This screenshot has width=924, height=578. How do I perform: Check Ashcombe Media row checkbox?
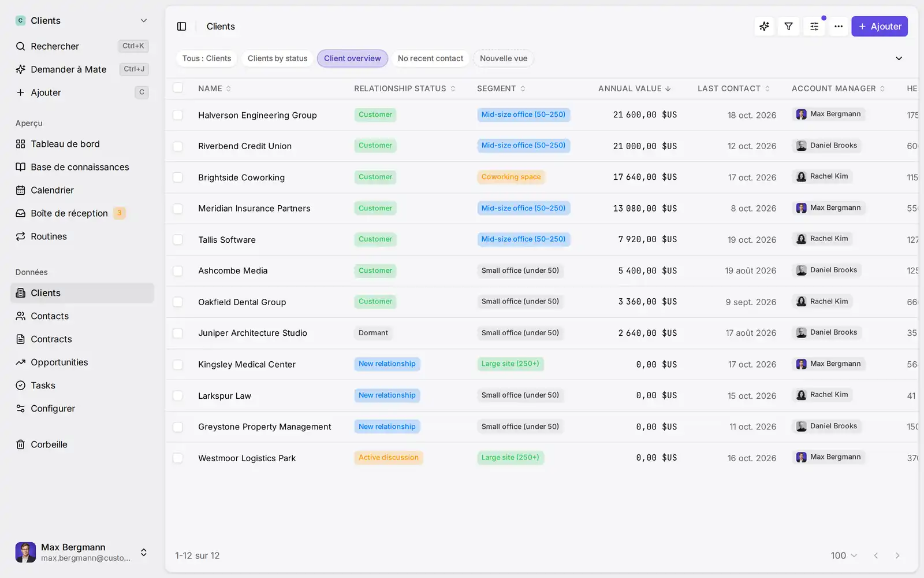tap(178, 271)
